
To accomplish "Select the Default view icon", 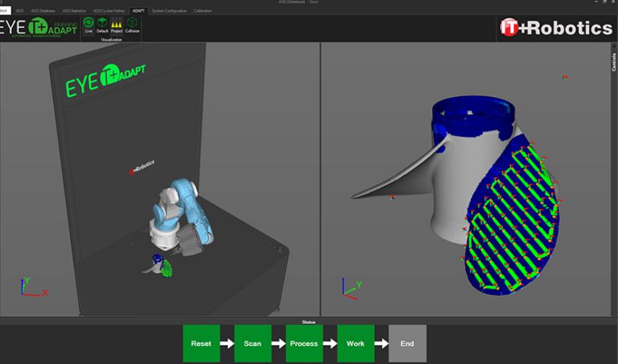I will (102, 24).
